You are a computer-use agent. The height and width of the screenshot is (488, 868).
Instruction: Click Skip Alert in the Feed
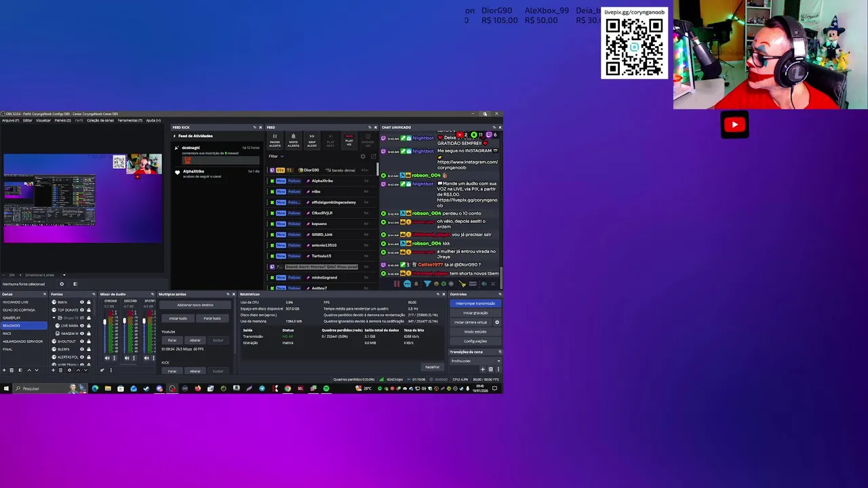(x=312, y=140)
